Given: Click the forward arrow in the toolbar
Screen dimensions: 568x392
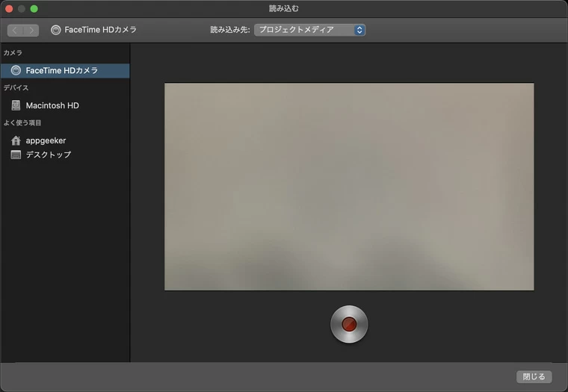Looking at the screenshot, I should [x=31, y=30].
